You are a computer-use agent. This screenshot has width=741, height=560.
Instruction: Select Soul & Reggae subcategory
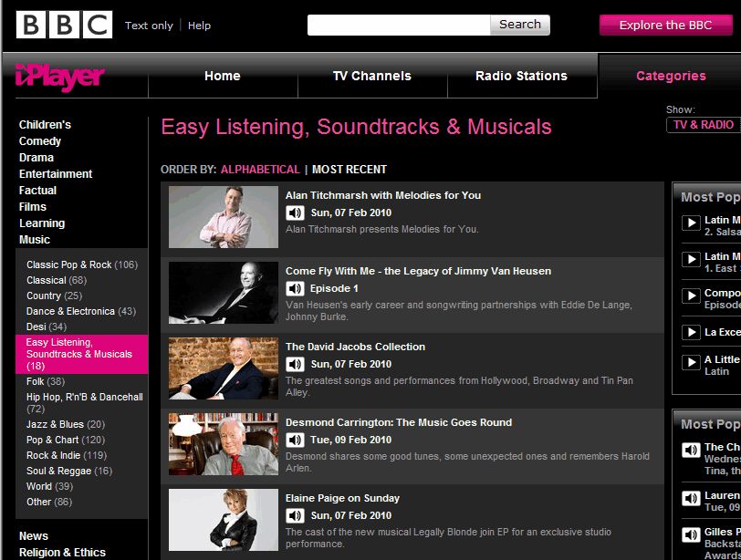(x=69, y=472)
